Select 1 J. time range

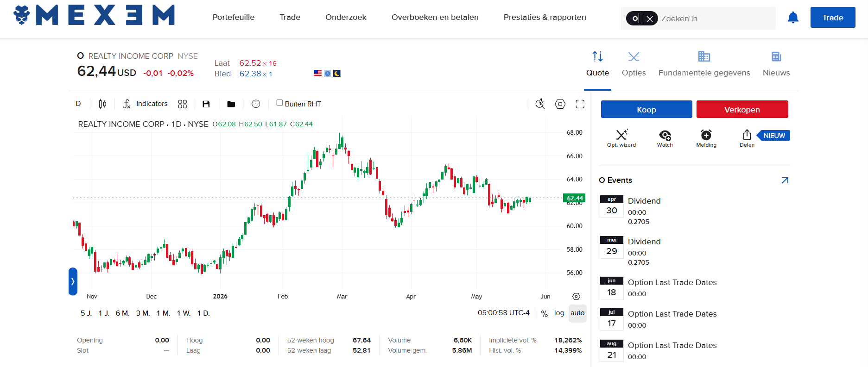(104, 313)
